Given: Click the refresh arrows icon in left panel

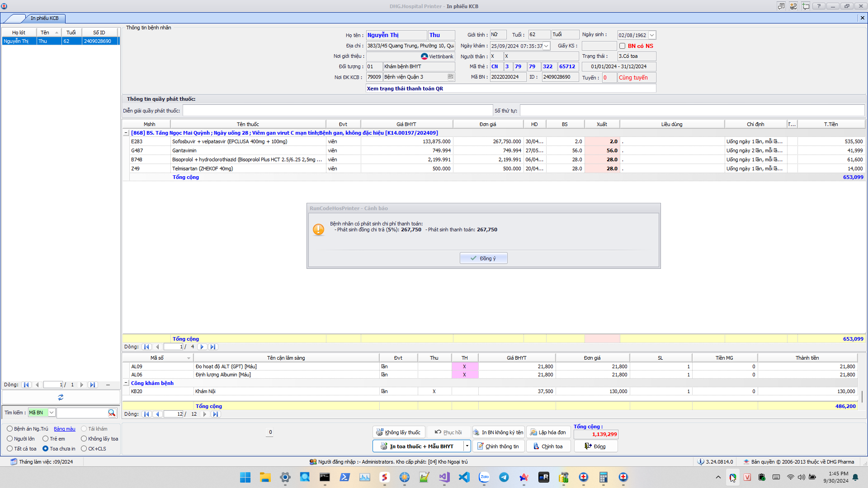Looking at the screenshot, I should pyautogui.click(x=61, y=397).
